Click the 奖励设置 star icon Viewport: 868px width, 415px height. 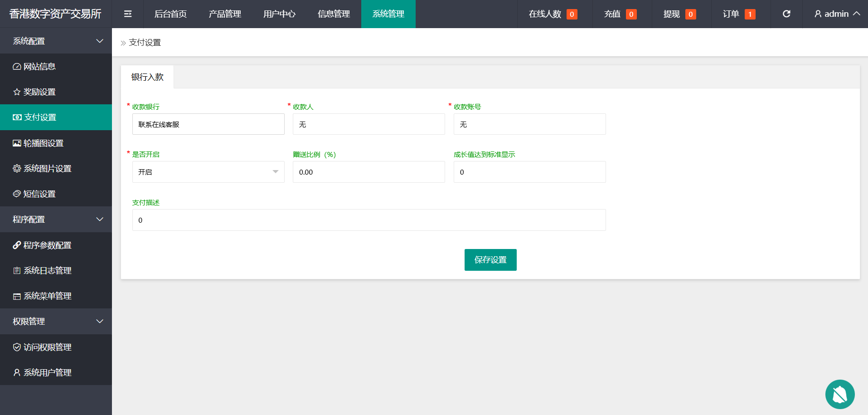coord(17,92)
